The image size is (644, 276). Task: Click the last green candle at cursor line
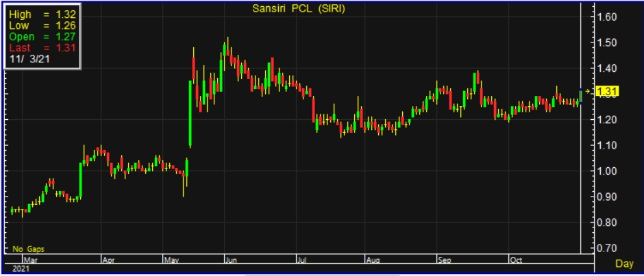pyautogui.click(x=581, y=96)
